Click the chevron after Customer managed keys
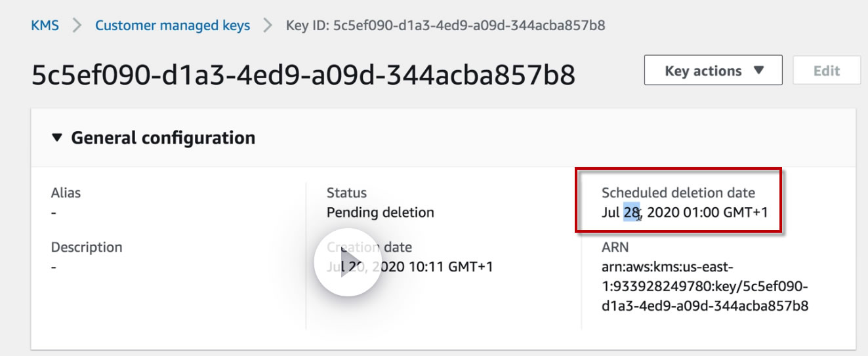868x356 pixels. pos(268,26)
